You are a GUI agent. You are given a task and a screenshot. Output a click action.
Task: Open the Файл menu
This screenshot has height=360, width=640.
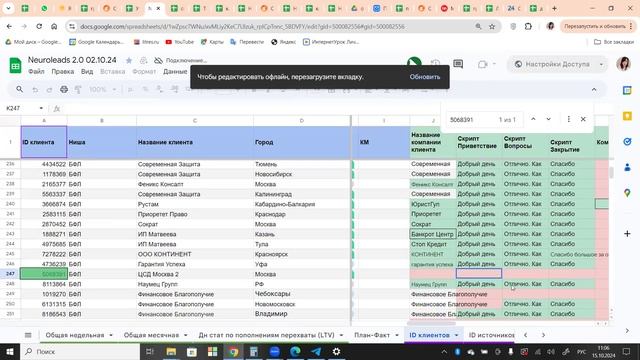(x=36, y=71)
